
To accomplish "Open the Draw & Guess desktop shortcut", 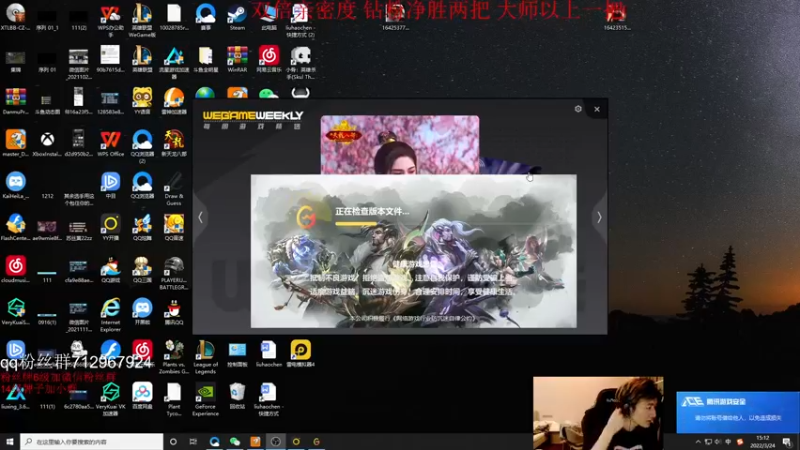I will [x=173, y=188].
